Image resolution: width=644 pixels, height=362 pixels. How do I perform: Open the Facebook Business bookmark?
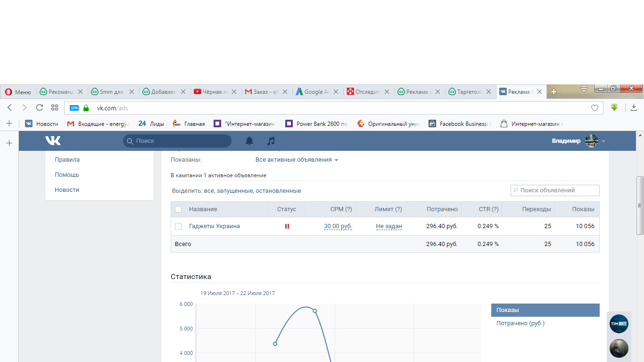coord(460,124)
